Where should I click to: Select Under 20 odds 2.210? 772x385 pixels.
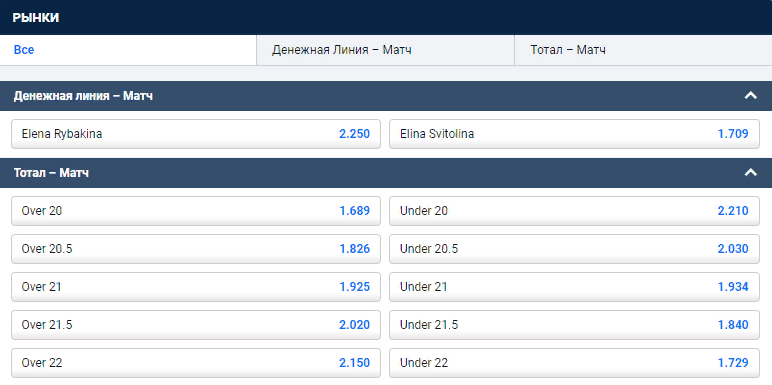[x=574, y=211]
